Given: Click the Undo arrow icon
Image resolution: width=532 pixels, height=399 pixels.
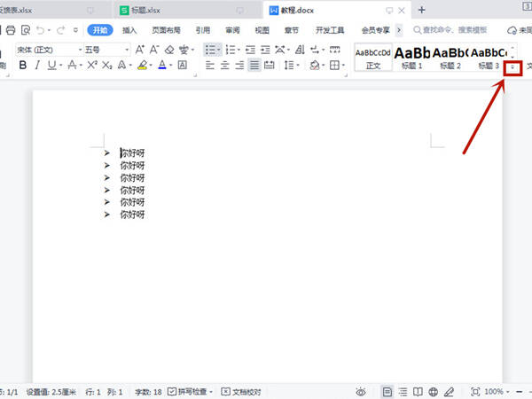Looking at the screenshot, I should click(41, 30).
